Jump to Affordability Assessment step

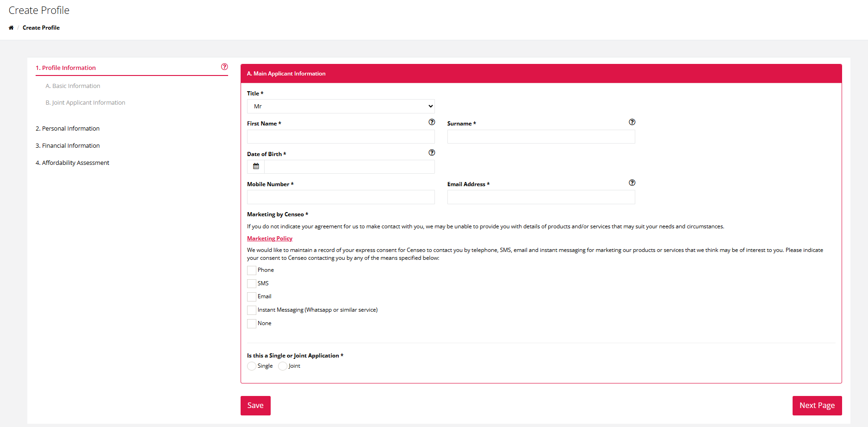point(73,163)
